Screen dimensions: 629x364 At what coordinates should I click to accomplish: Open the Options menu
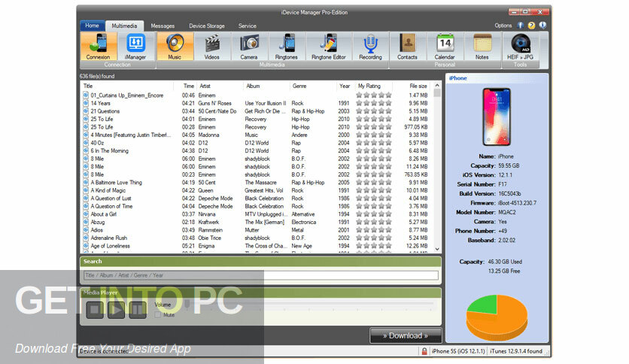tap(503, 26)
